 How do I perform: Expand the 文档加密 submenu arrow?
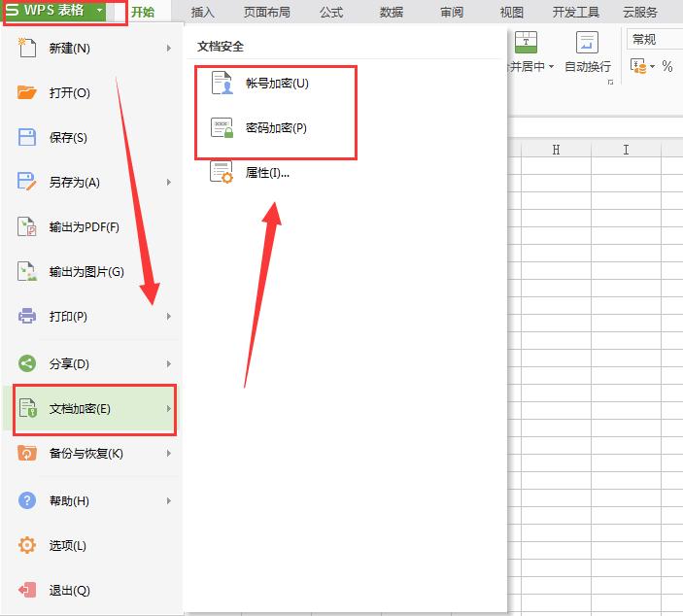point(169,409)
